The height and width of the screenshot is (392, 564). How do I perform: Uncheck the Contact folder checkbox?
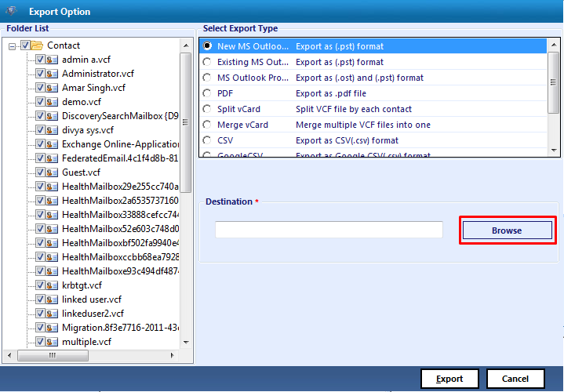(x=25, y=45)
